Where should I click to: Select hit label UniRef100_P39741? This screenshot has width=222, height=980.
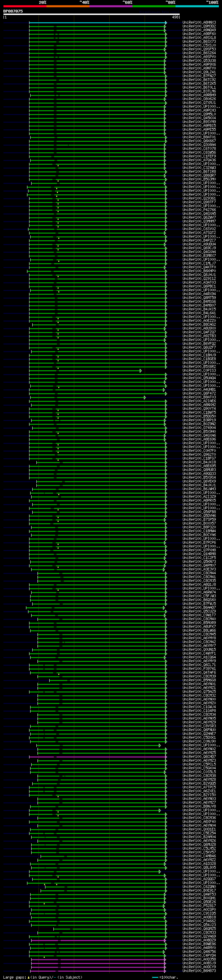[199, 669]
